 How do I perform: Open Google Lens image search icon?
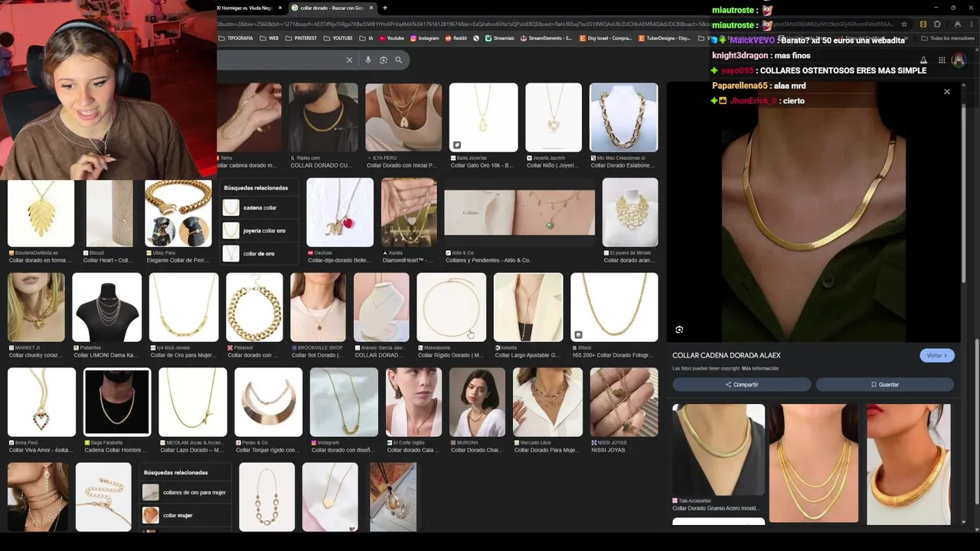click(x=384, y=60)
